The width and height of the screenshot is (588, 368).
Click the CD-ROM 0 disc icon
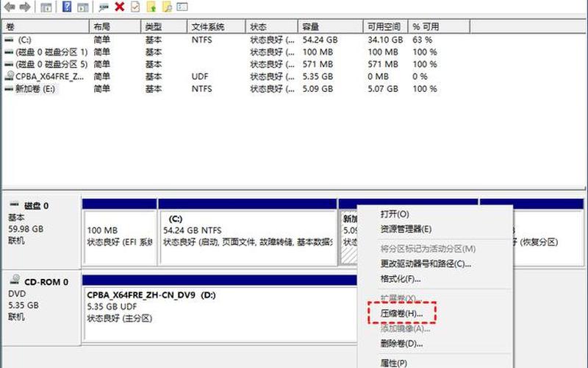(15, 280)
